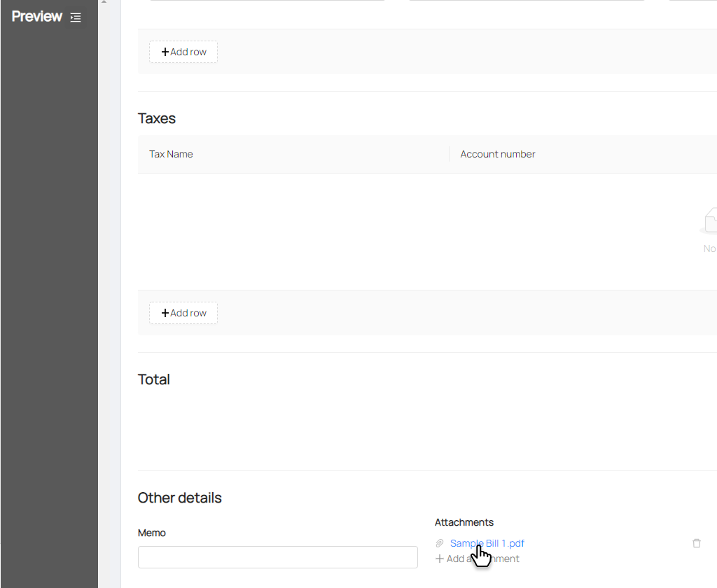Click the plus icon in the topmost Add row button
This screenshot has width=717, height=588.
coord(165,52)
